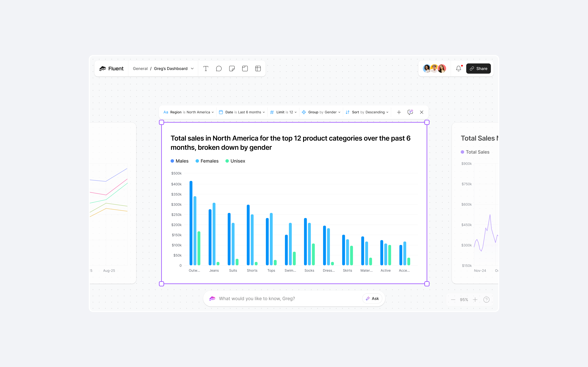Select the sticky note tool

(232, 69)
